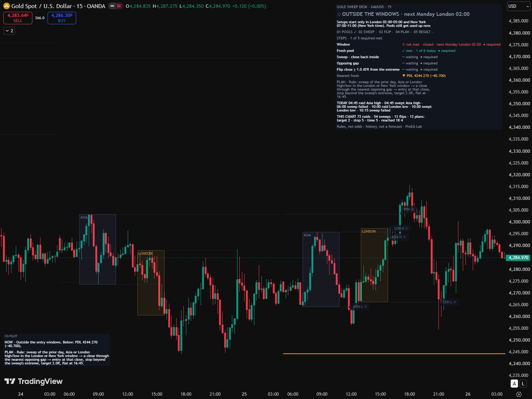The width and height of the screenshot is (532, 399).
Task: Select the yellow PDL horizontal line
Action: coord(394,354)
